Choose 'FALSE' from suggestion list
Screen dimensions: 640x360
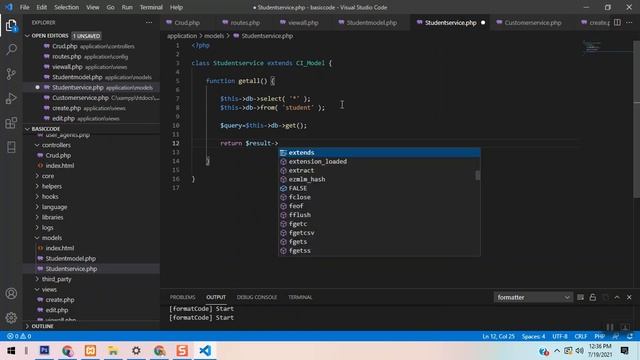379,188
